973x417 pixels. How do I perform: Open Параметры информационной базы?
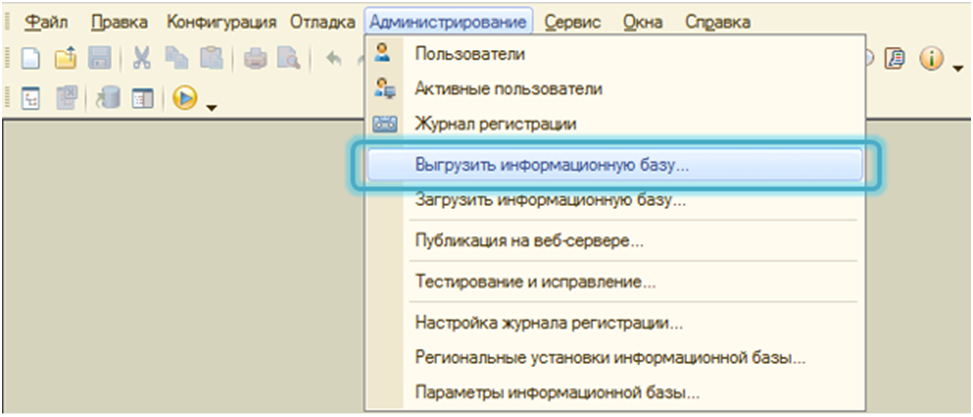pyautogui.click(x=614, y=393)
